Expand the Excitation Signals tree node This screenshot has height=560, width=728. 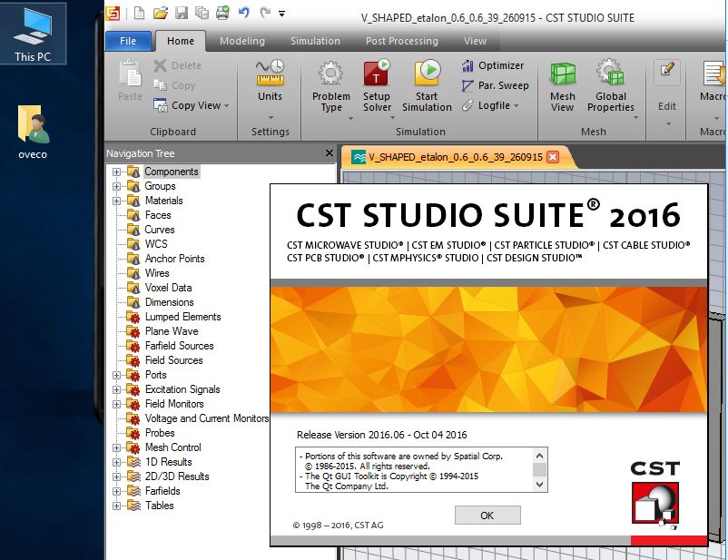(116, 389)
